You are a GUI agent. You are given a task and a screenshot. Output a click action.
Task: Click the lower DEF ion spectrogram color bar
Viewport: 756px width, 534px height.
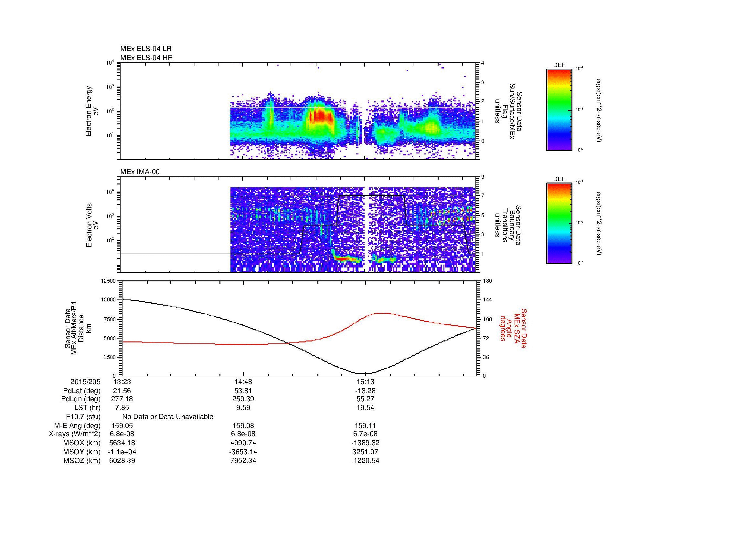pos(559,224)
